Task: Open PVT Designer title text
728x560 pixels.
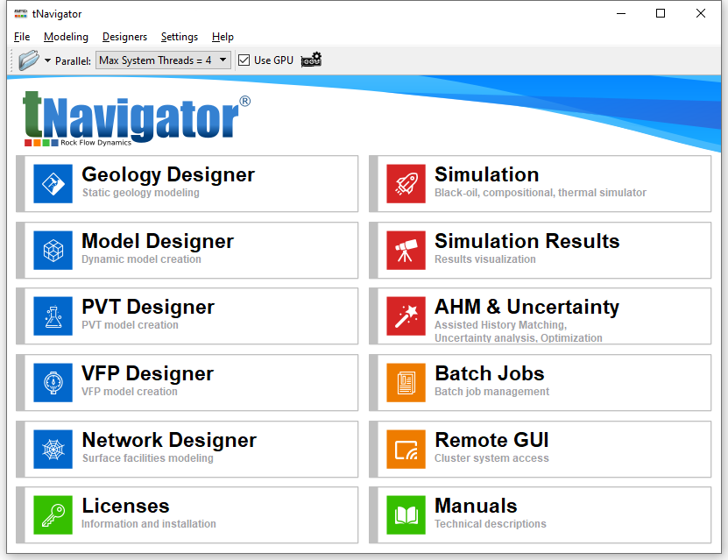Action: click(x=148, y=308)
